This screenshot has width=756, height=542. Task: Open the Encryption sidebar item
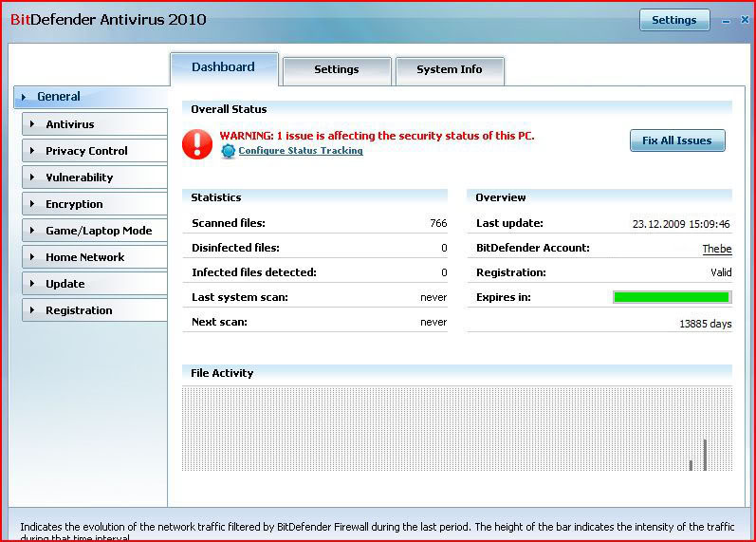coord(94,204)
